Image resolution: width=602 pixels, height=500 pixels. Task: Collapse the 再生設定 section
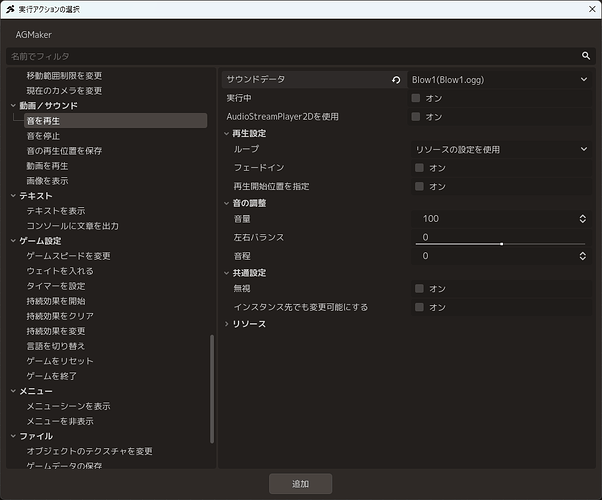point(227,134)
